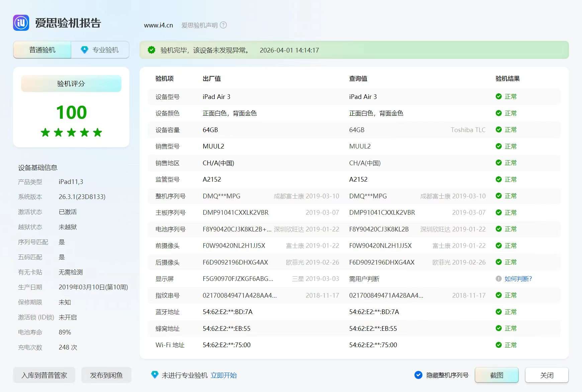Image resolution: width=582 pixels, height=392 pixels.
Task: Toggle the 隐藏整机序列号 checkbox
Action: (418, 375)
